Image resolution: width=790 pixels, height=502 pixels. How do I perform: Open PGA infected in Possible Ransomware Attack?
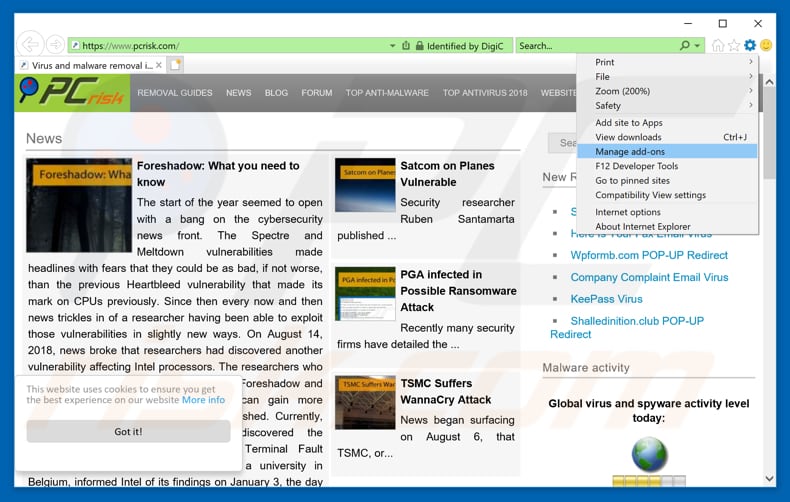458,291
